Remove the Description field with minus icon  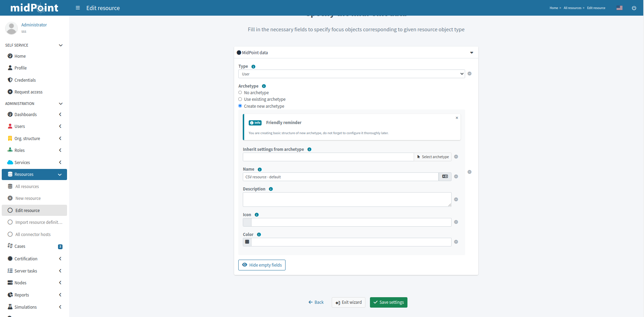(x=456, y=200)
